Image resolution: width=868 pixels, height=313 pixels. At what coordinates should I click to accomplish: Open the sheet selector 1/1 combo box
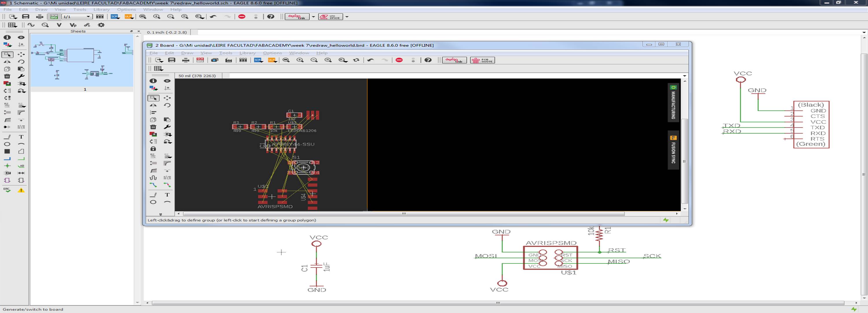tap(77, 17)
